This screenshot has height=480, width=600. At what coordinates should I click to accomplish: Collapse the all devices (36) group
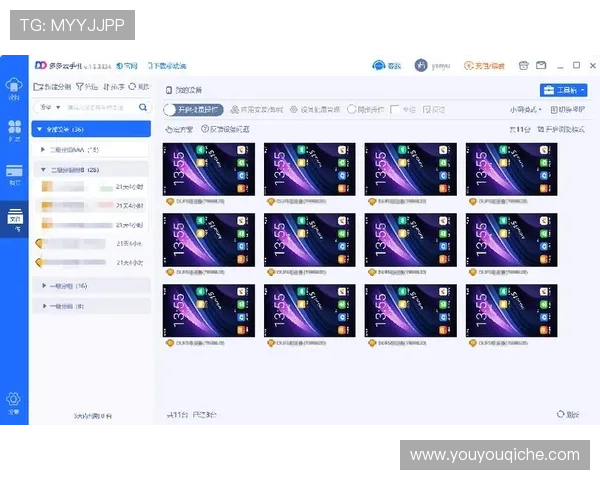(91, 129)
